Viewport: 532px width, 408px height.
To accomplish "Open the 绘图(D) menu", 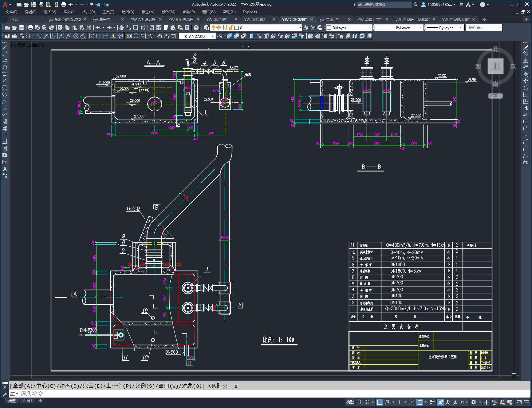I will (128, 12).
